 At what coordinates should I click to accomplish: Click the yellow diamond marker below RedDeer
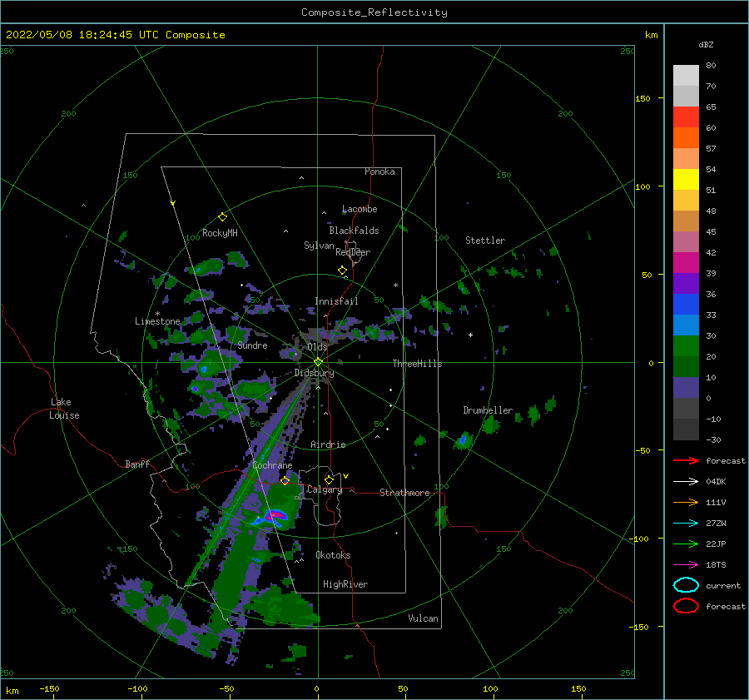click(342, 271)
